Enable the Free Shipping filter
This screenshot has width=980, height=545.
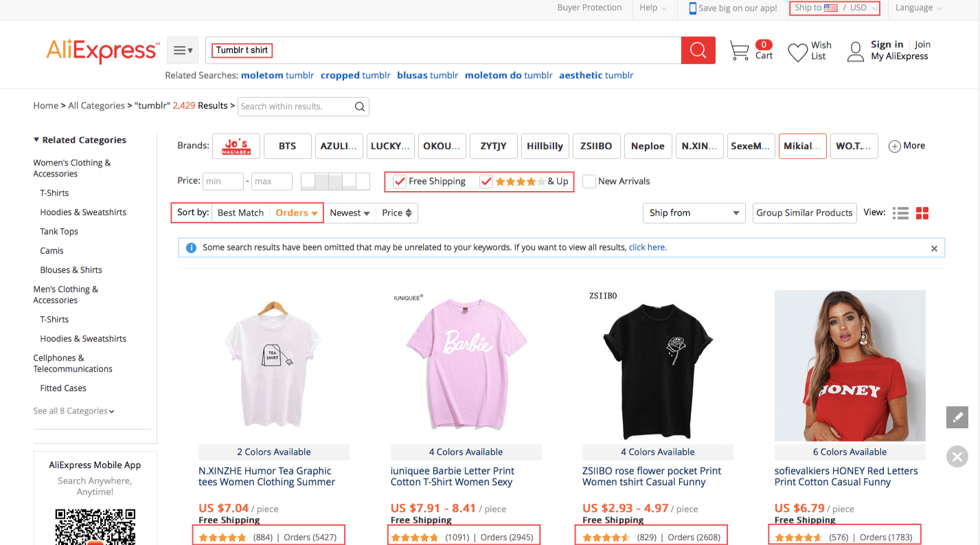click(x=399, y=181)
